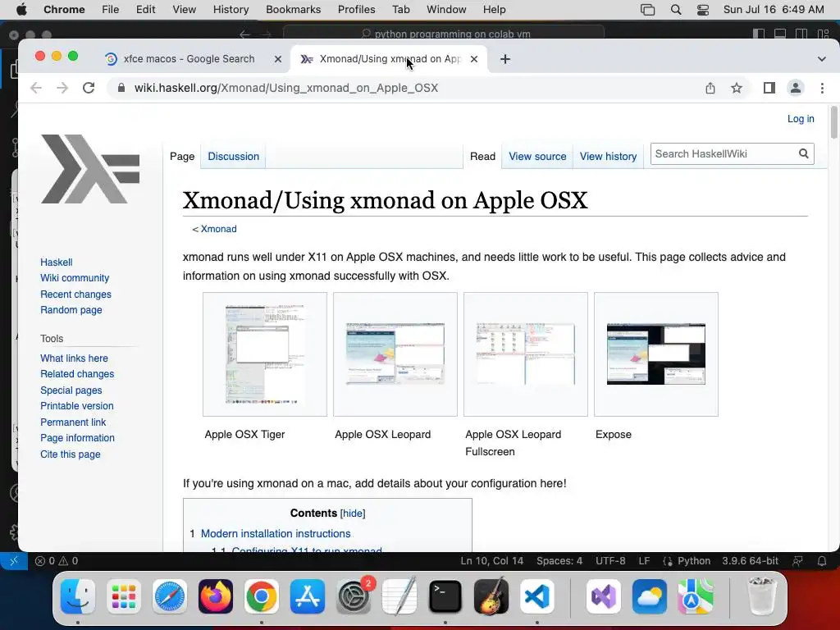Open the Recent changes sidebar link
The width and height of the screenshot is (840, 630).
pyautogui.click(x=75, y=294)
